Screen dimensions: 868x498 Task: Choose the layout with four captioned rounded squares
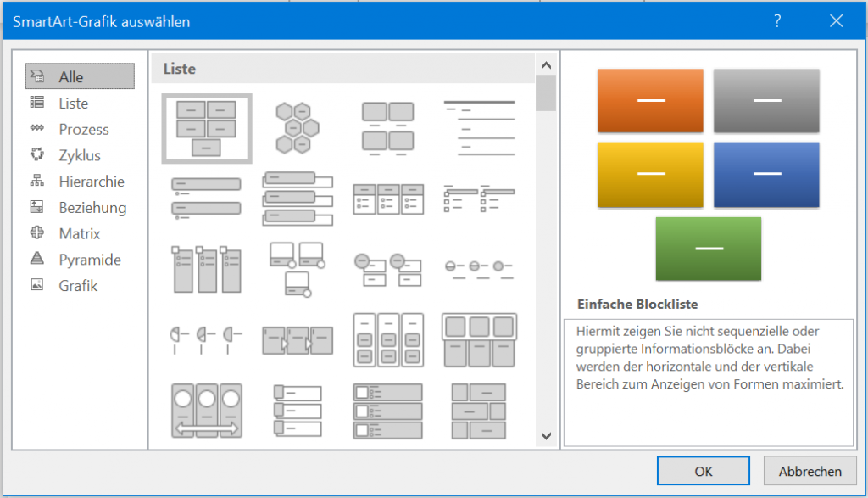[387, 128]
